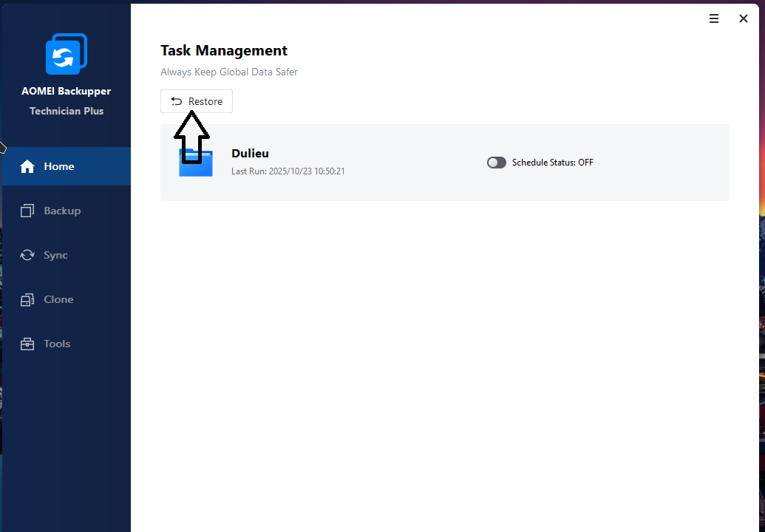This screenshot has height=532, width=765.
Task: Click the Last Run timestamp of Dulieu
Action: click(x=288, y=171)
